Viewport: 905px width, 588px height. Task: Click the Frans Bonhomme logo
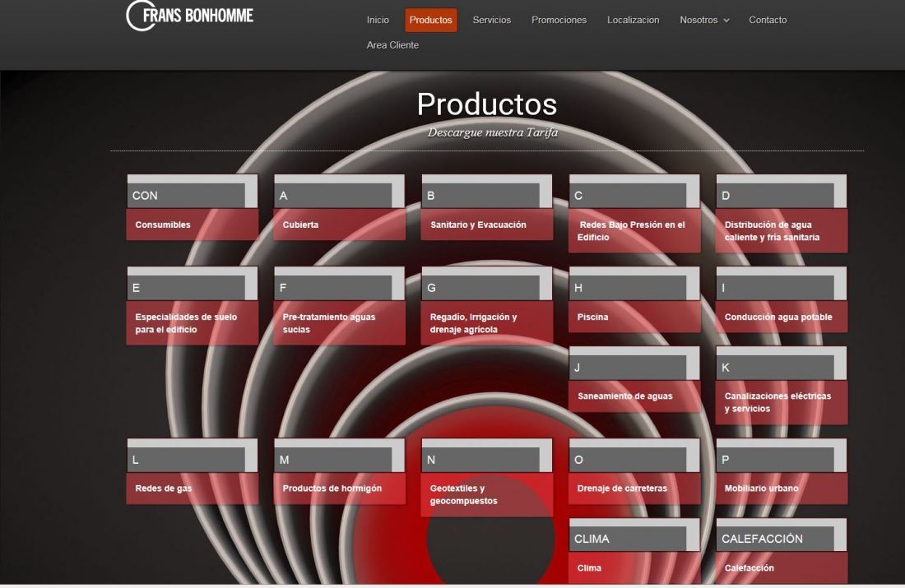point(190,16)
